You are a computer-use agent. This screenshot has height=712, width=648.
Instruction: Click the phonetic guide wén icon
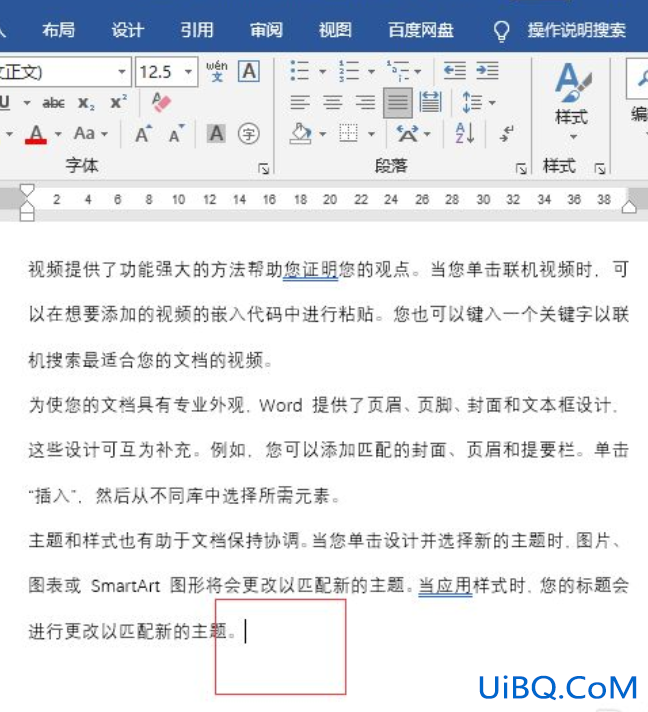(x=217, y=71)
